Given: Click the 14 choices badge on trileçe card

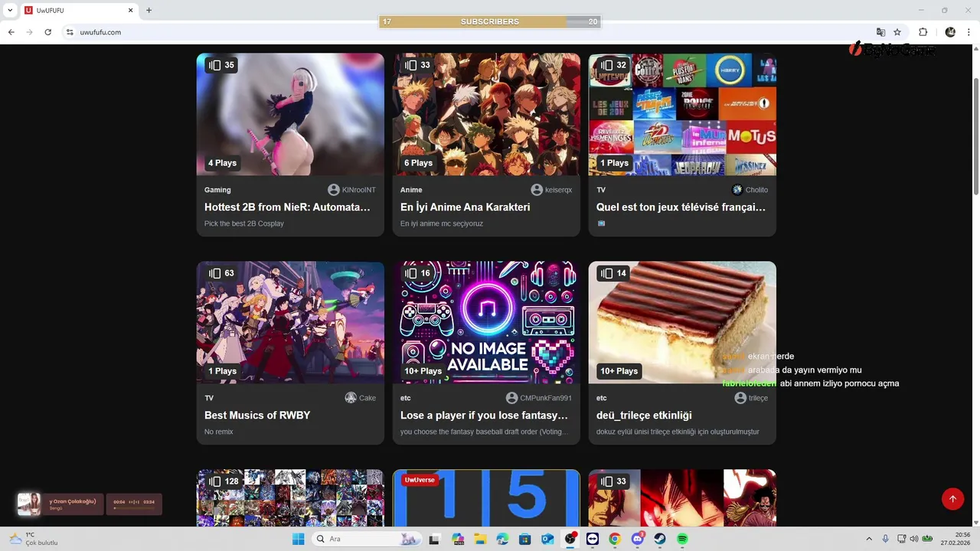Looking at the screenshot, I should 613,273.
